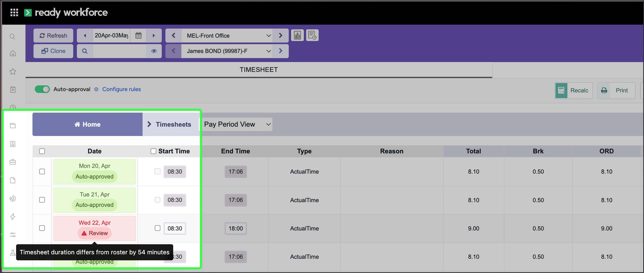This screenshot has height=273, width=644.
Task: Go to the next pay period arrow
Action: tap(154, 36)
